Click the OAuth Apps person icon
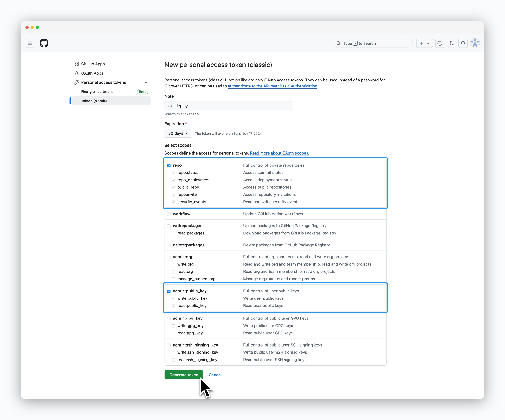The height and width of the screenshot is (420, 505). click(77, 73)
